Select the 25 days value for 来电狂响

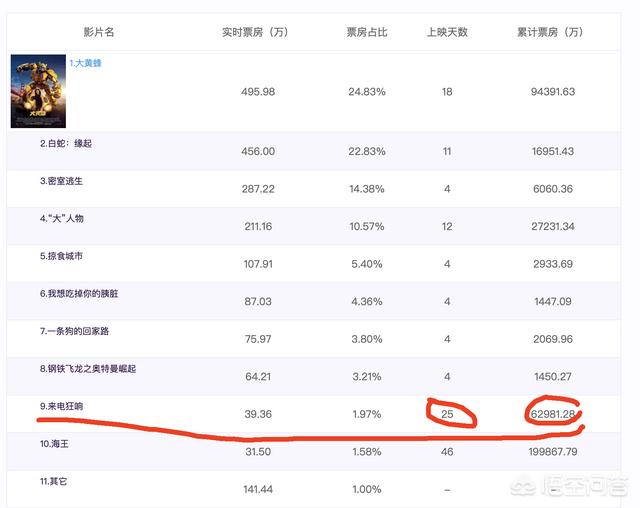pyautogui.click(x=447, y=414)
